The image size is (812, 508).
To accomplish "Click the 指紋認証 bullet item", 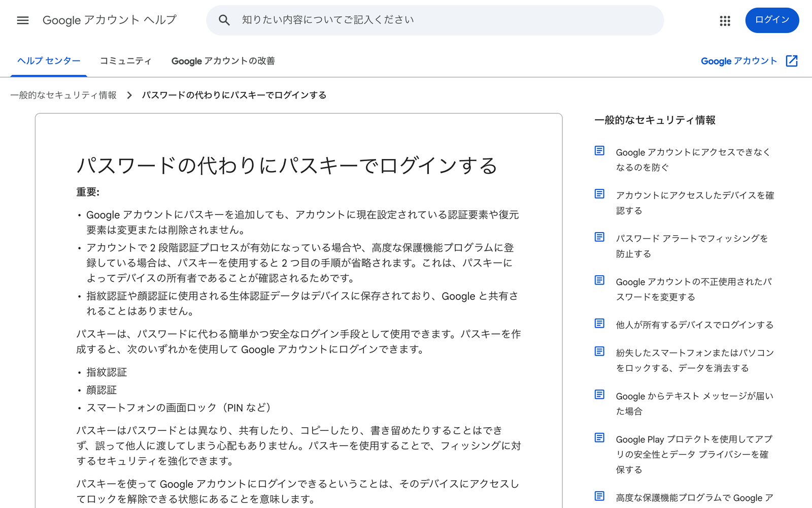I will coord(107,372).
